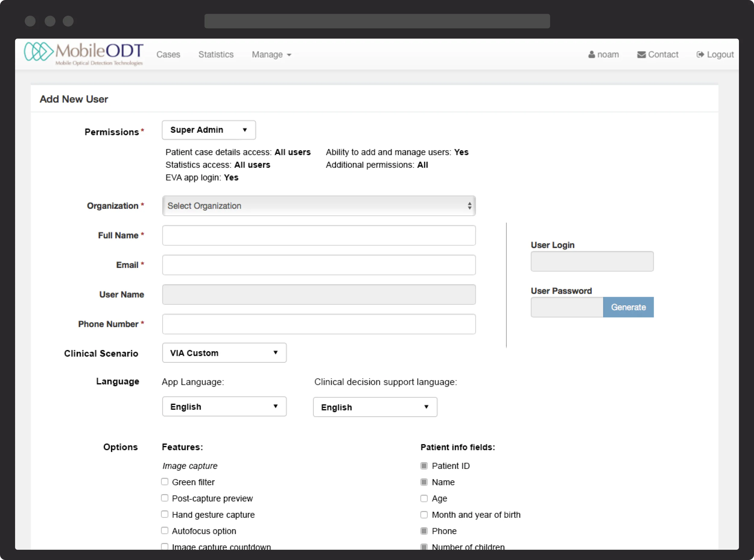Enable the Green filter feature

165,481
